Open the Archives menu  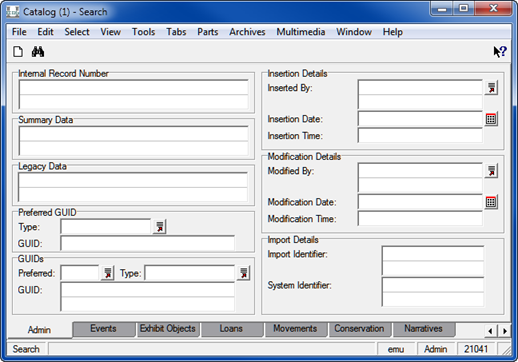click(x=247, y=32)
